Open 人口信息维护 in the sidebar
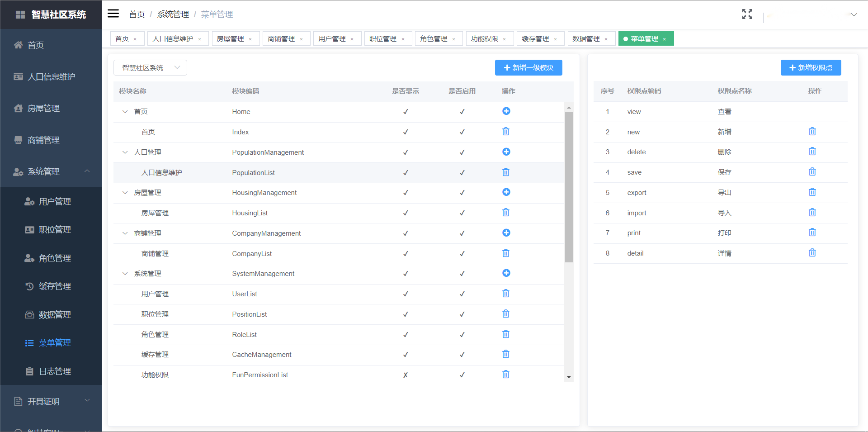The image size is (868, 432). [x=51, y=76]
